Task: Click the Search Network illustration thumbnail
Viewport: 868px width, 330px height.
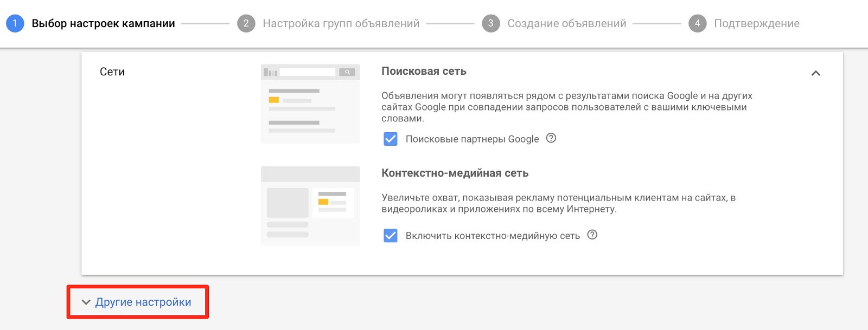Action: coord(310,103)
